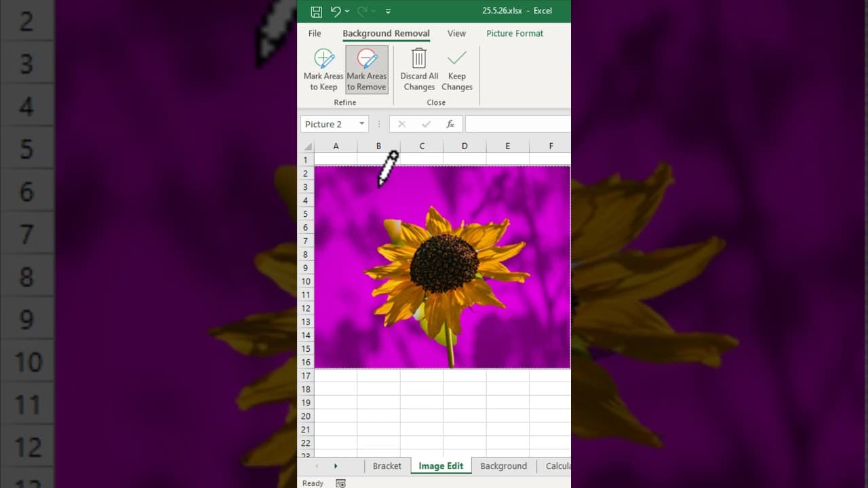
Task: Click Name Box showing Picture 2
Action: tap(329, 124)
